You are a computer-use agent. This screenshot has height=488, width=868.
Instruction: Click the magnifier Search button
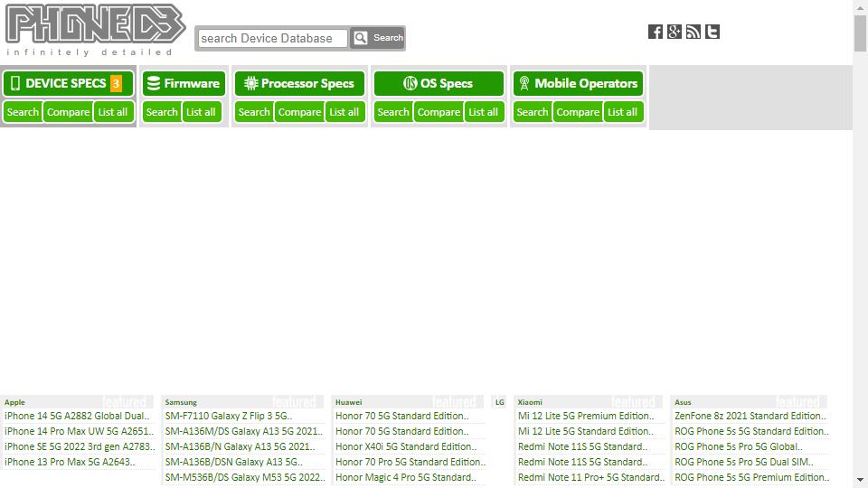pos(378,38)
